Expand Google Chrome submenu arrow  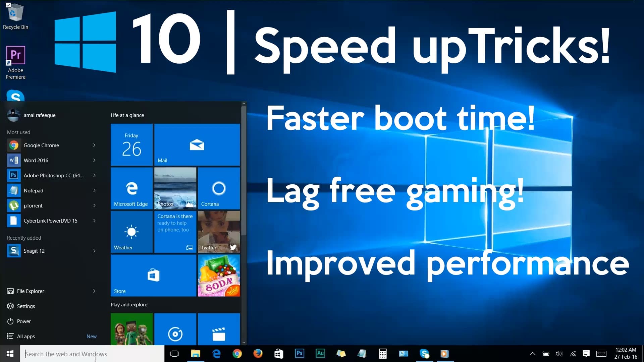[94, 145]
